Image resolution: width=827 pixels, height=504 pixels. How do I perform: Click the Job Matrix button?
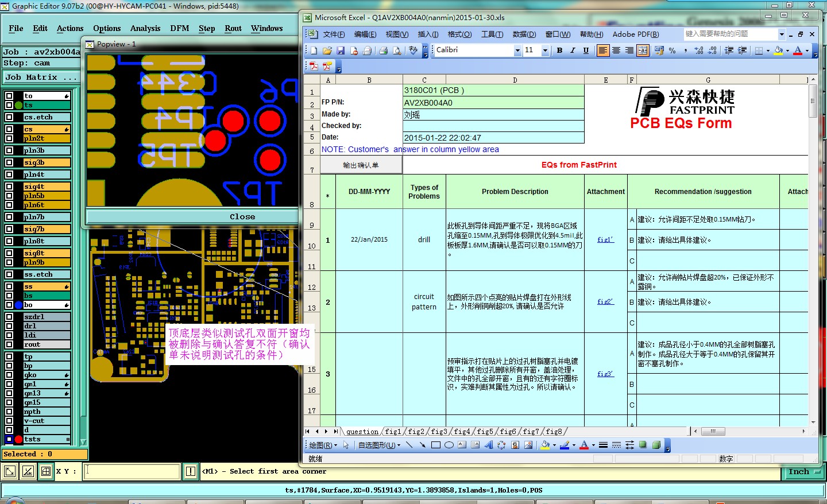(x=41, y=77)
